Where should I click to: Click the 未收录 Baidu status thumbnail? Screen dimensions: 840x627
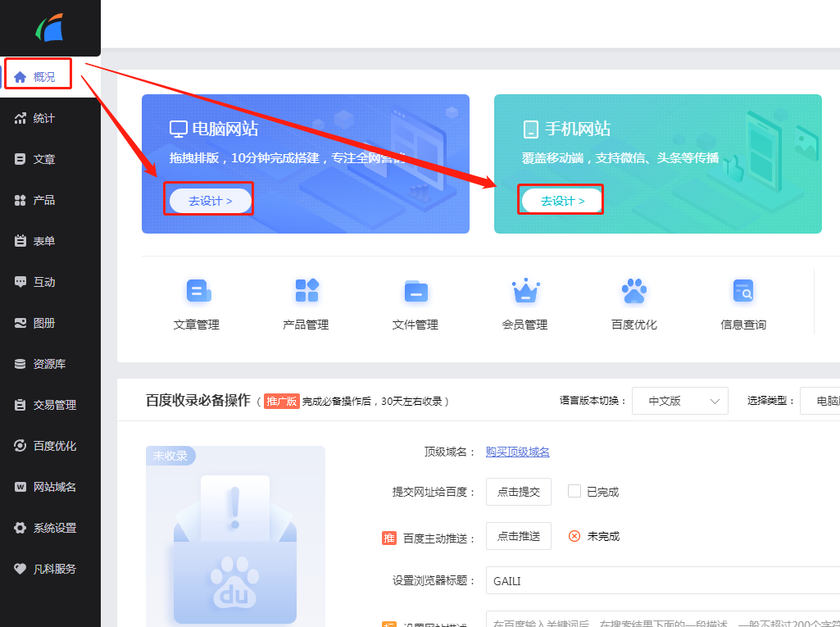click(x=235, y=536)
